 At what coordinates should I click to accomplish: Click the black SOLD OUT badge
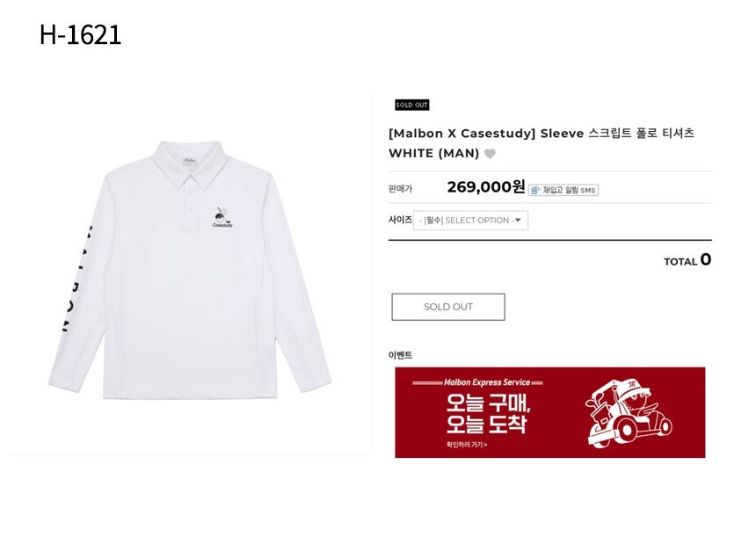click(411, 105)
